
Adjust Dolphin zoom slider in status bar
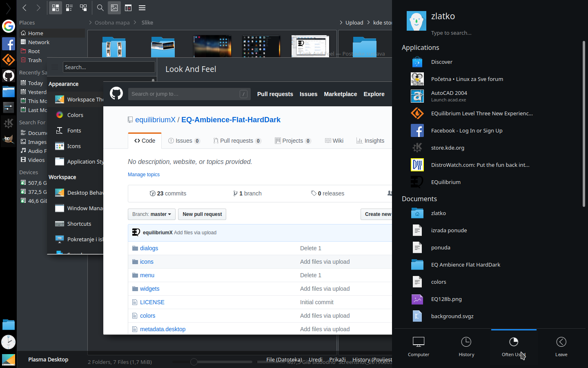[194, 362]
